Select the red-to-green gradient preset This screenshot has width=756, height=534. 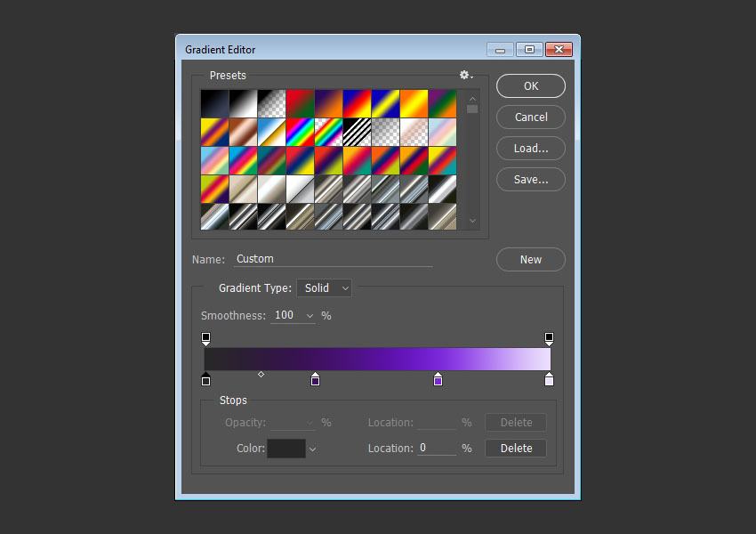tap(300, 103)
